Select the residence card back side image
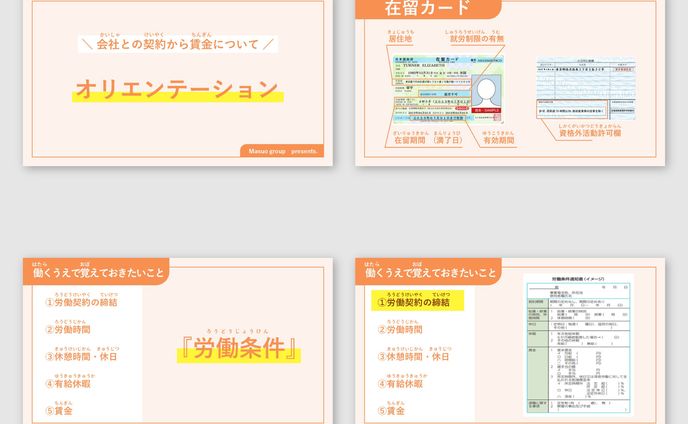This screenshot has width=688, height=424. coord(584,89)
